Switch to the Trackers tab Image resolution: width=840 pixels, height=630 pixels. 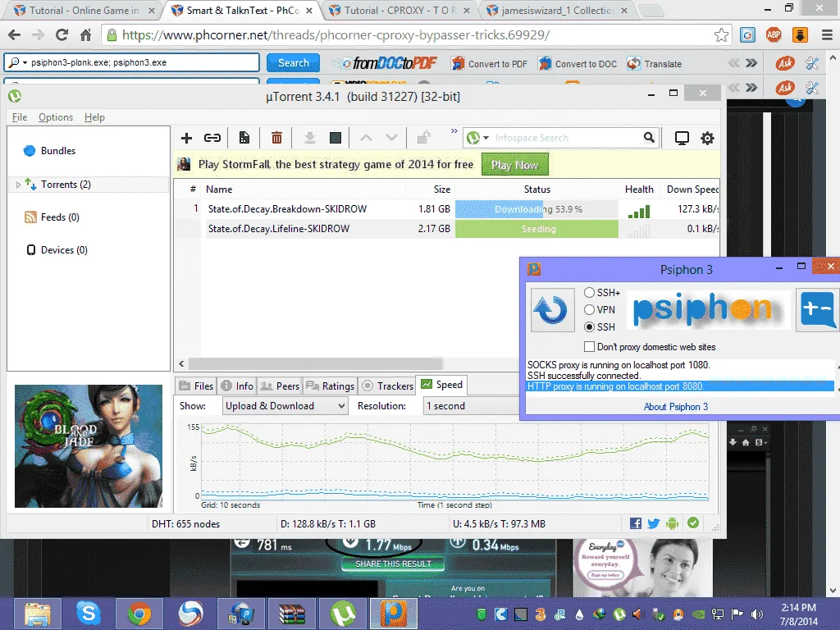pos(388,386)
